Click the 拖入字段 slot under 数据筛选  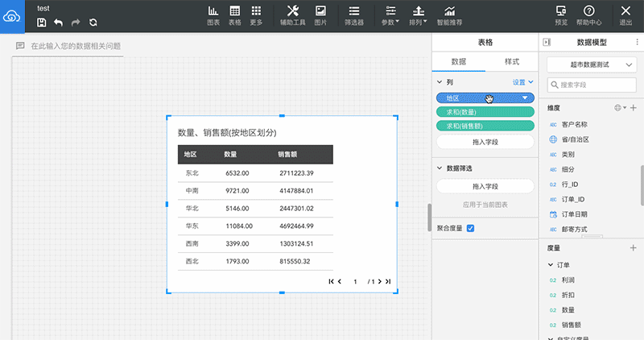(x=485, y=186)
